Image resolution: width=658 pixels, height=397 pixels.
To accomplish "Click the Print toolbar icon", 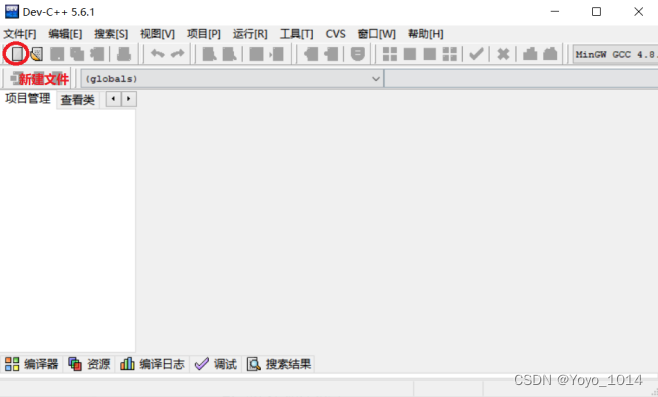I will (124, 54).
